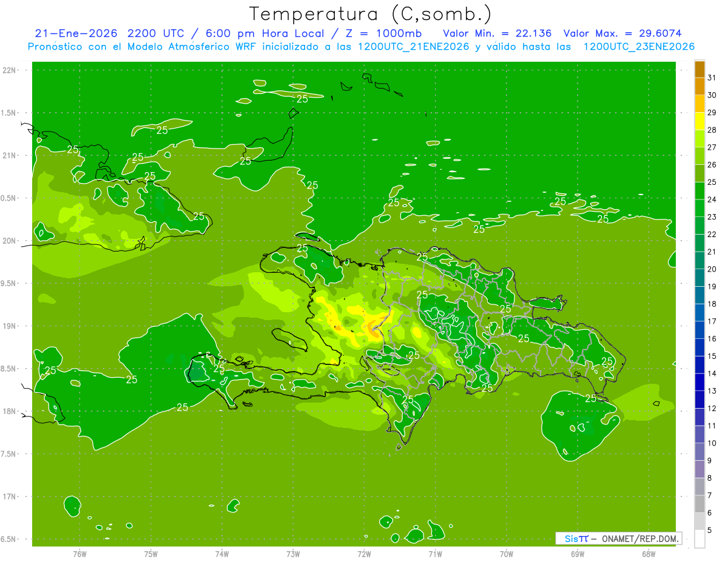Click "Valor Min. = 22.136" text
728x562 pixels.
(x=497, y=33)
